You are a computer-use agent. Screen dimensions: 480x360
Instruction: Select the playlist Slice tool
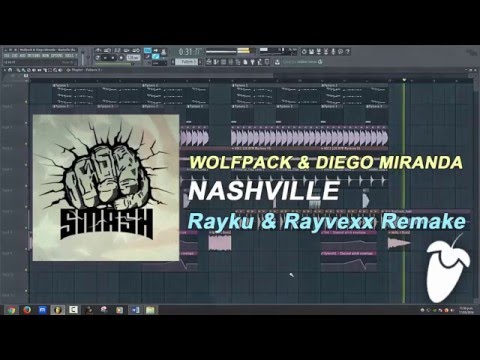45,70
